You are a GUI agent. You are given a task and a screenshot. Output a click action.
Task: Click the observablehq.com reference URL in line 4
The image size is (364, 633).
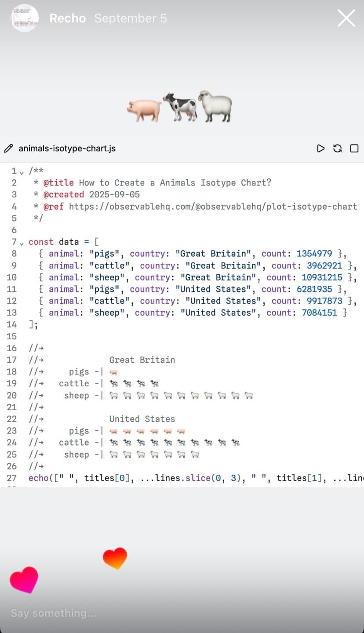pyautogui.click(x=213, y=206)
